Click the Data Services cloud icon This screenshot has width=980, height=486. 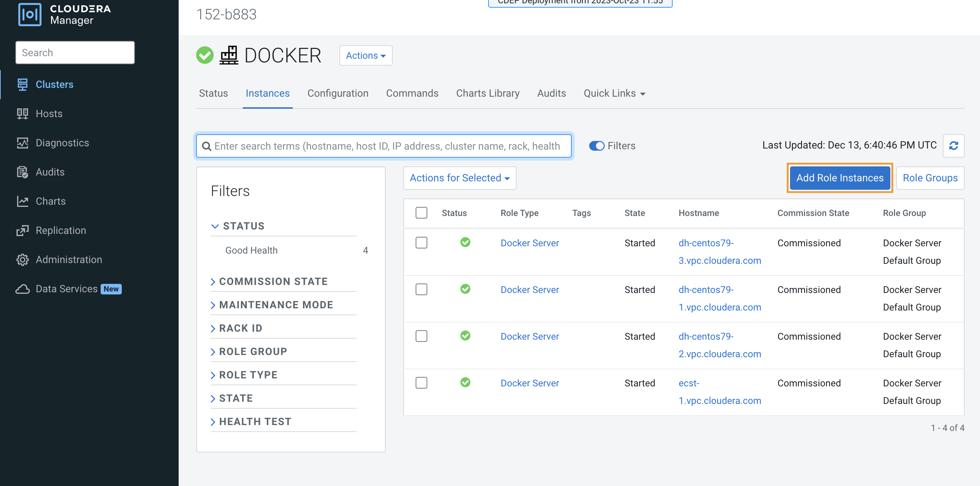point(23,289)
